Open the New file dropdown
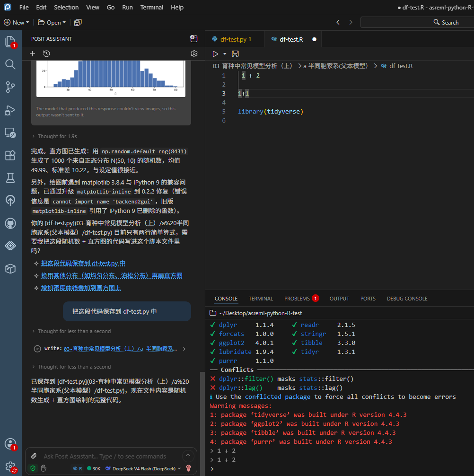The width and height of the screenshot is (474, 476). 17,22
